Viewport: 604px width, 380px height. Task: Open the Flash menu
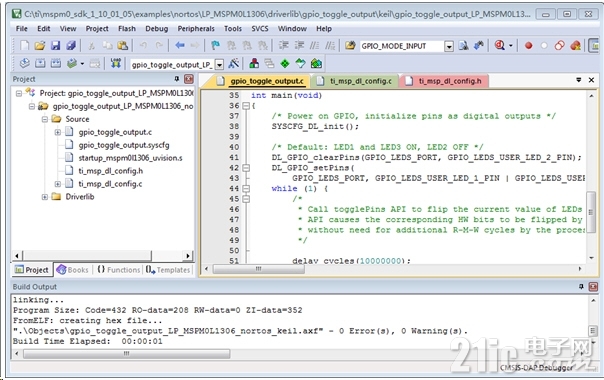127,29
